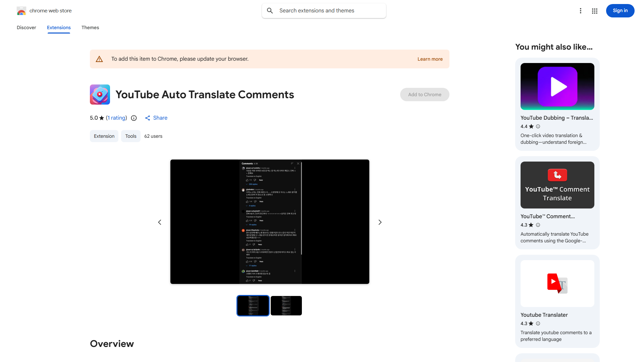
Task: Open the 1 rating link
Action: 116,118
